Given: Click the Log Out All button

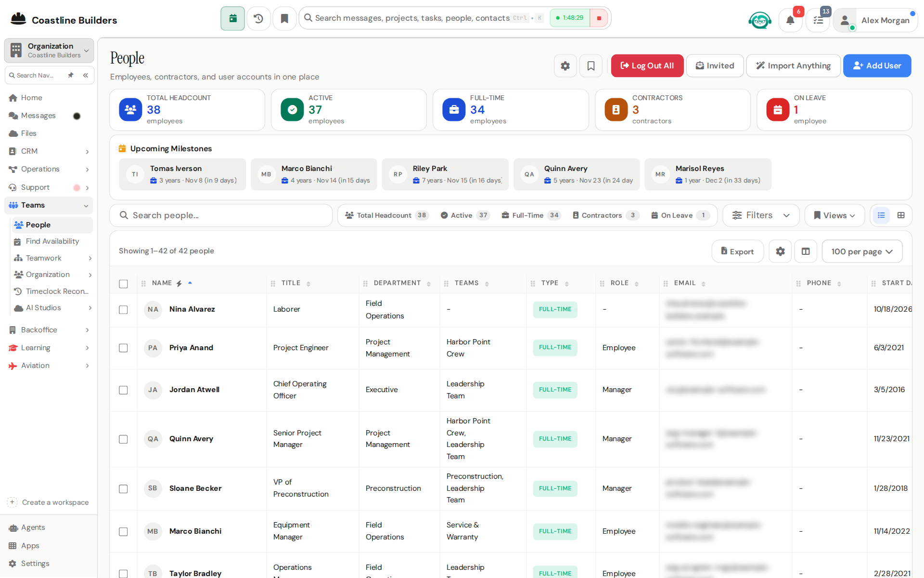Looking at the screenshot, I should click(647, 66).
